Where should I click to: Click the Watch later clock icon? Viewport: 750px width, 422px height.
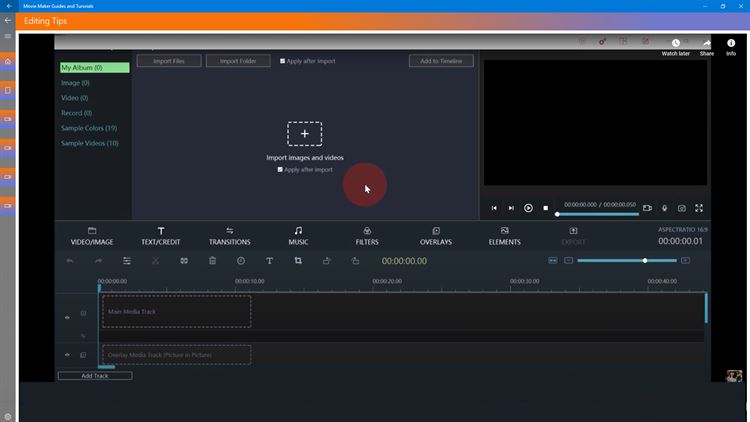point(675,43)
